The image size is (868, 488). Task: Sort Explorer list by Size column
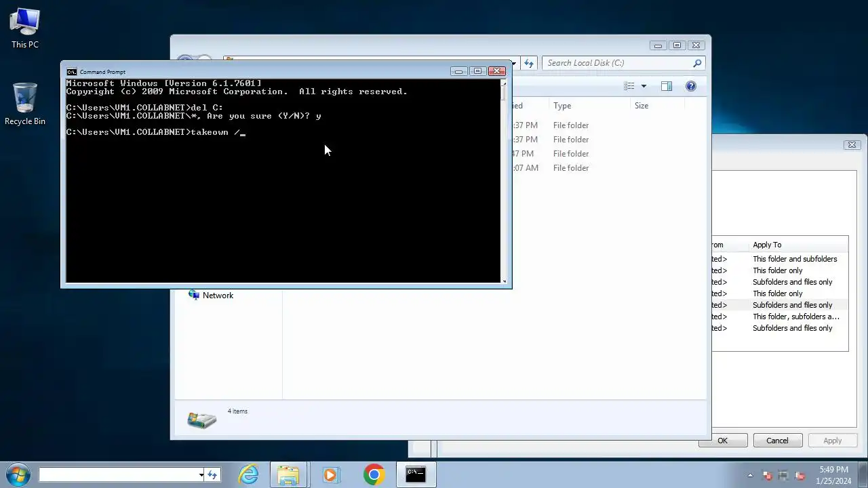coord(642,106)
